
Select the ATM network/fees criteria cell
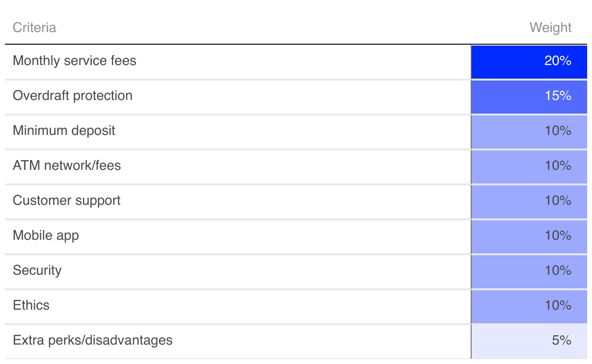point(67,166)
